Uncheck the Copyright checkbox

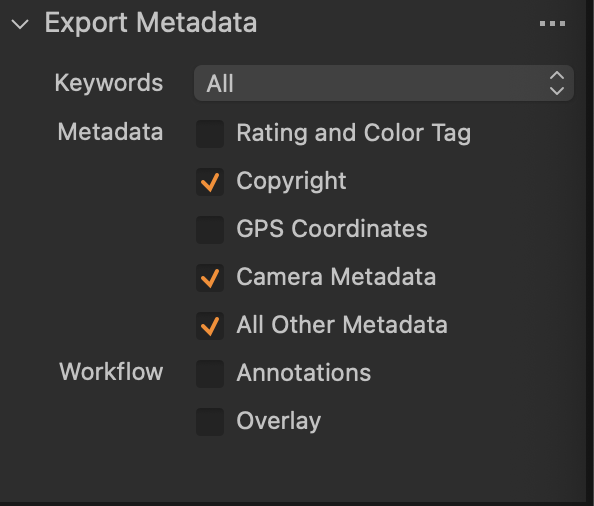(x=210, y=182)
